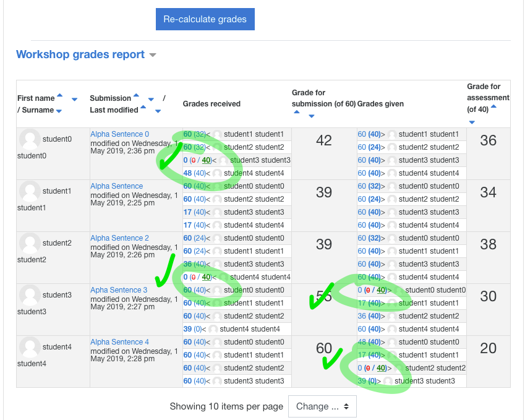Sort descending by First name arrow

[74, 100]
